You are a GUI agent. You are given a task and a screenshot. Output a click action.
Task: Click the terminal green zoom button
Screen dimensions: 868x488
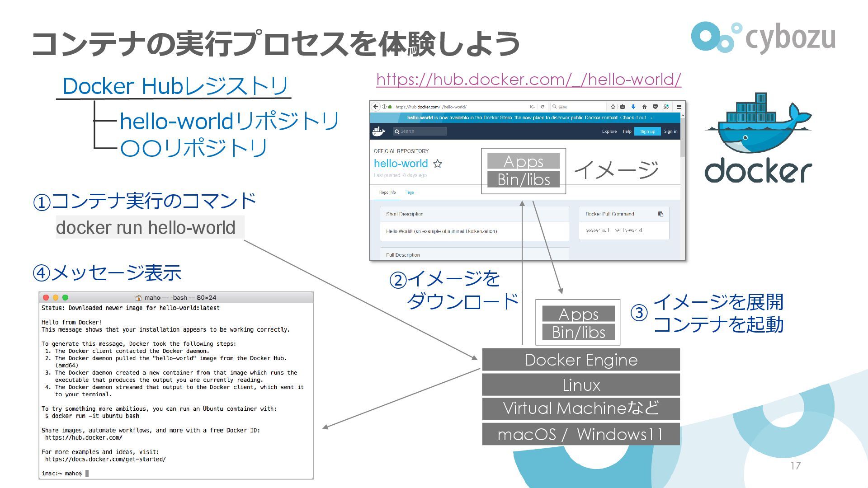[x=65, y=298]
